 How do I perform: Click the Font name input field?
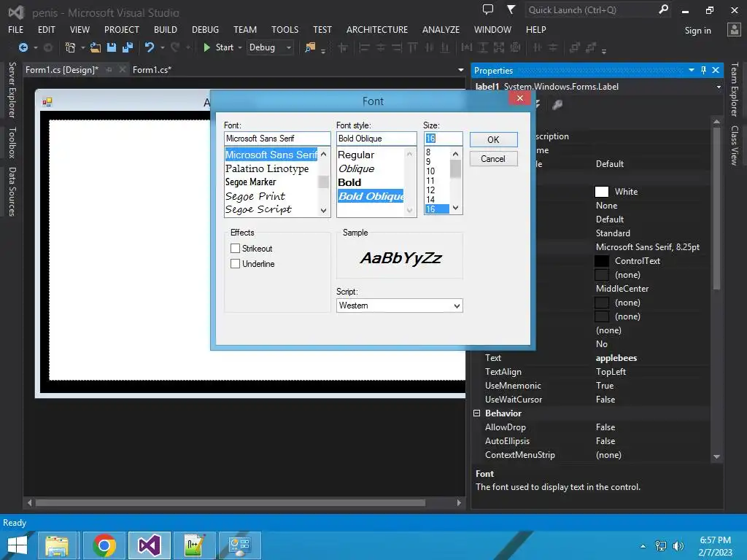[277, 139]
